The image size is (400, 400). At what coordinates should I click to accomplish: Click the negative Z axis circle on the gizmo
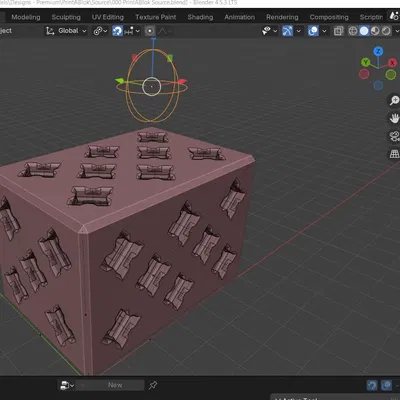378,86
